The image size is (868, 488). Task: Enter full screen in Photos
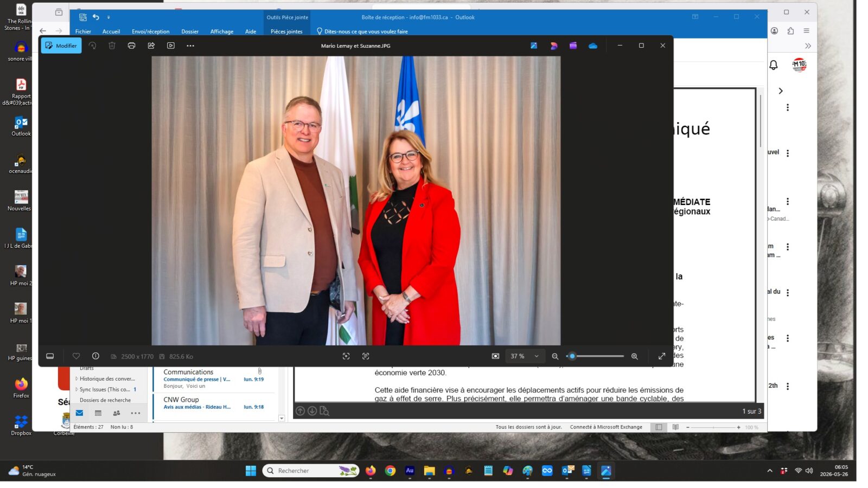click(662, 356)
